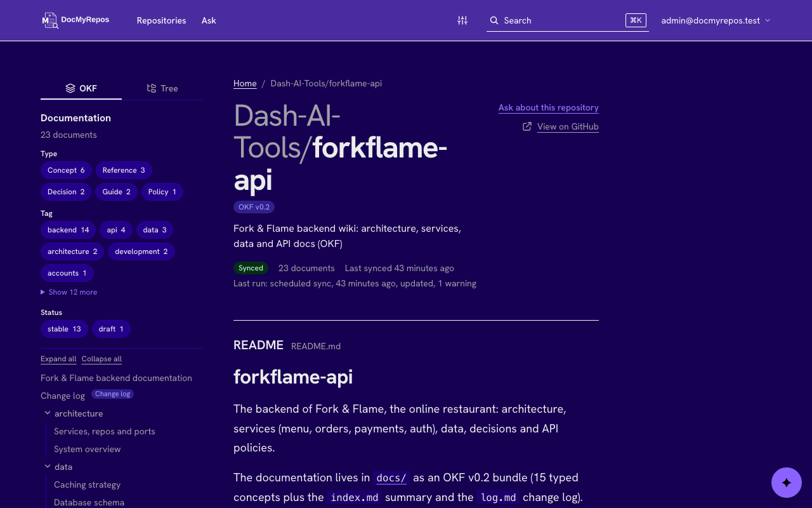Switch to the OKF tab

(81, 88)
